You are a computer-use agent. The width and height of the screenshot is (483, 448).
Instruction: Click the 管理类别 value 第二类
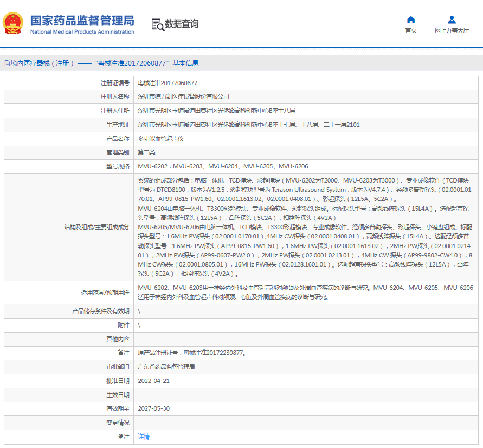(x=146, y=152)
